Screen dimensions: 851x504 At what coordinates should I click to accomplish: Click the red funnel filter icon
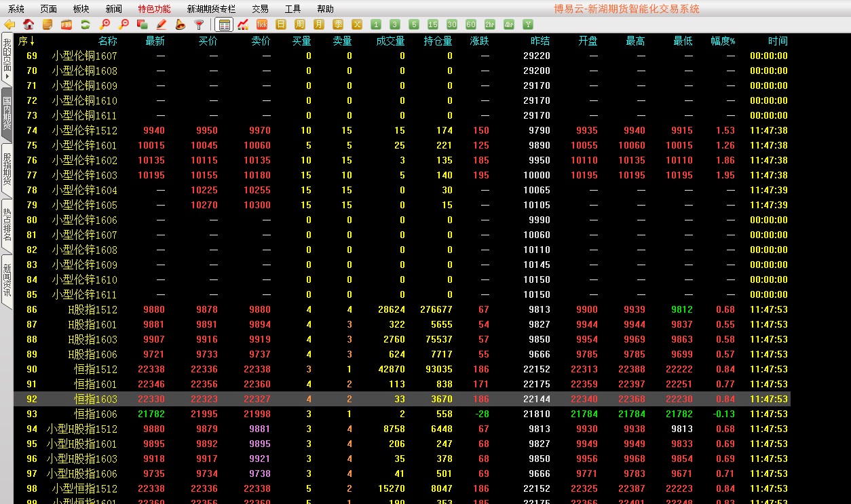tap(199, 25)
